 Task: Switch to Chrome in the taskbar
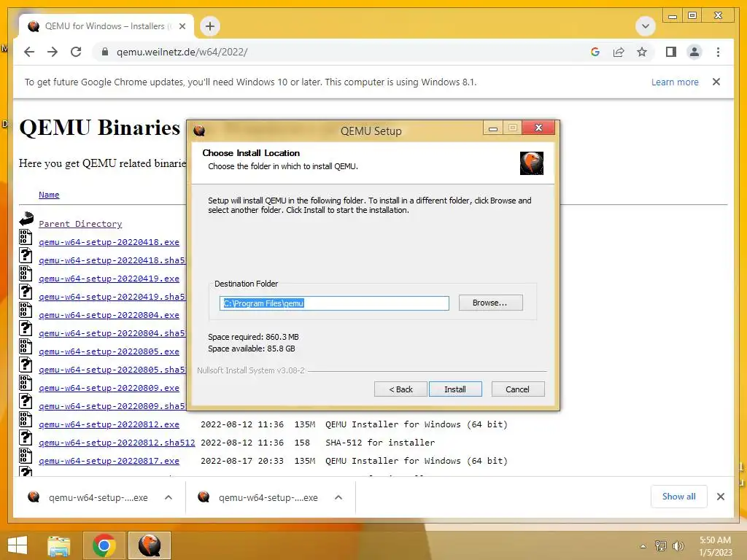tap(104, 545)
